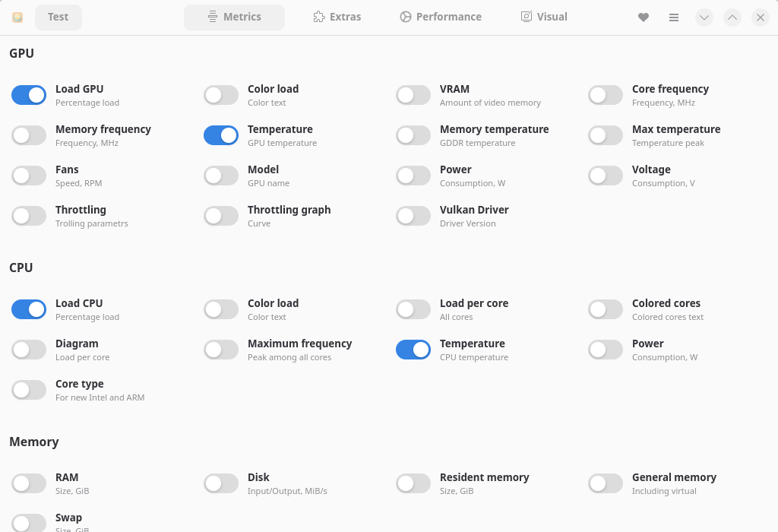Click the heart icon in header
The width and height of the screenshot is (778, 532).
(644, 17)
